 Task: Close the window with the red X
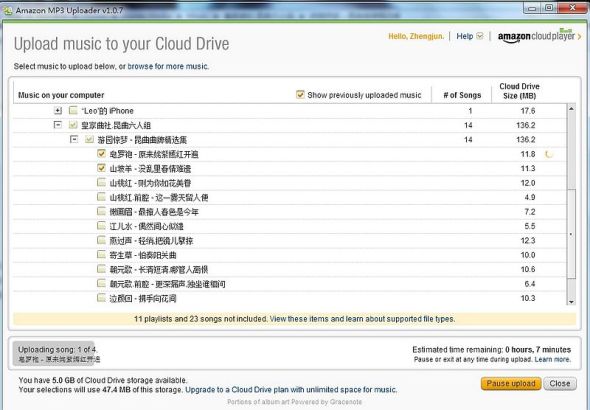click(572, 8)
